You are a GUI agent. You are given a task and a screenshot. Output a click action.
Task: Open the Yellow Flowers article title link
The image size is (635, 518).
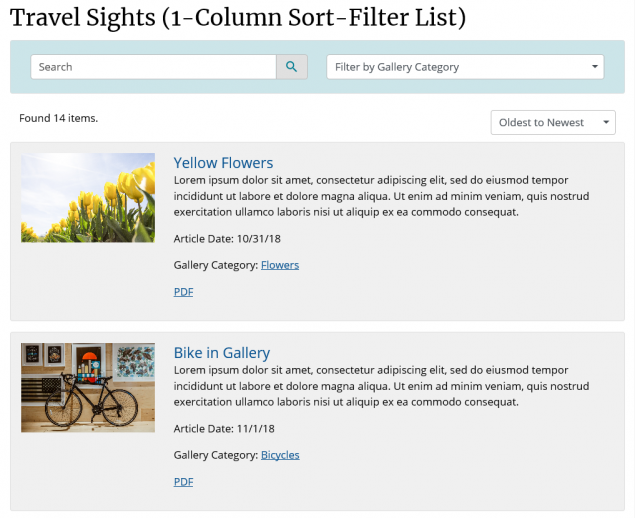[x=223, y=163]
